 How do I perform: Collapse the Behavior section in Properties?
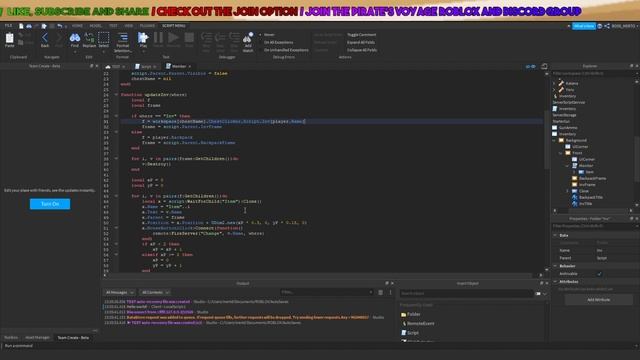[555, 266]
